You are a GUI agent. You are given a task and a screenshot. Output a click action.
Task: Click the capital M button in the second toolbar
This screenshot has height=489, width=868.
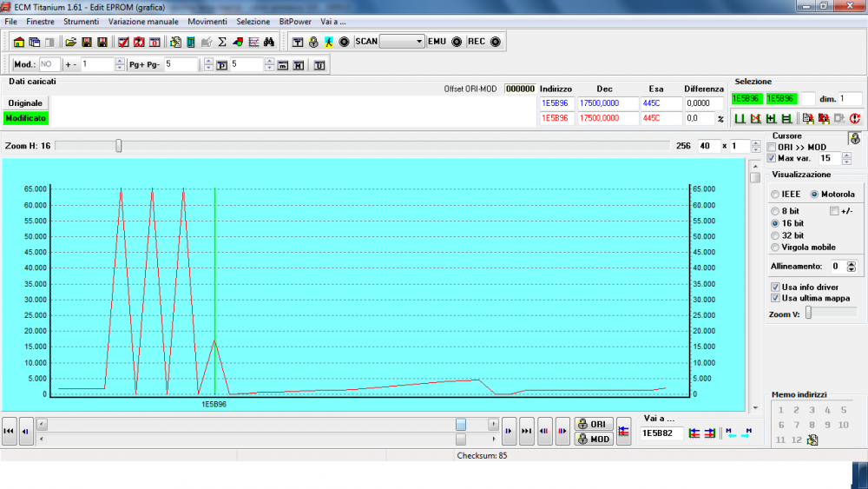(299, 65)
